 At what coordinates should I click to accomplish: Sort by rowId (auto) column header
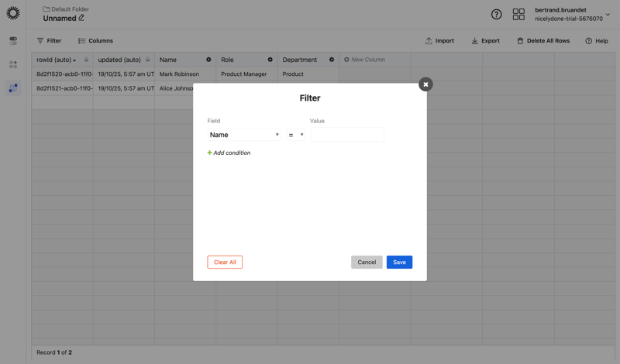tap(56, 60)
